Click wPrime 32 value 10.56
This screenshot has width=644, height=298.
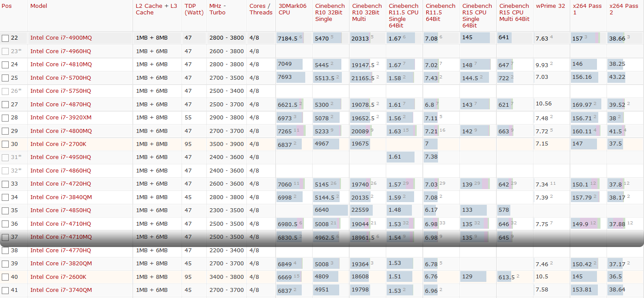[x=544, y=104]
